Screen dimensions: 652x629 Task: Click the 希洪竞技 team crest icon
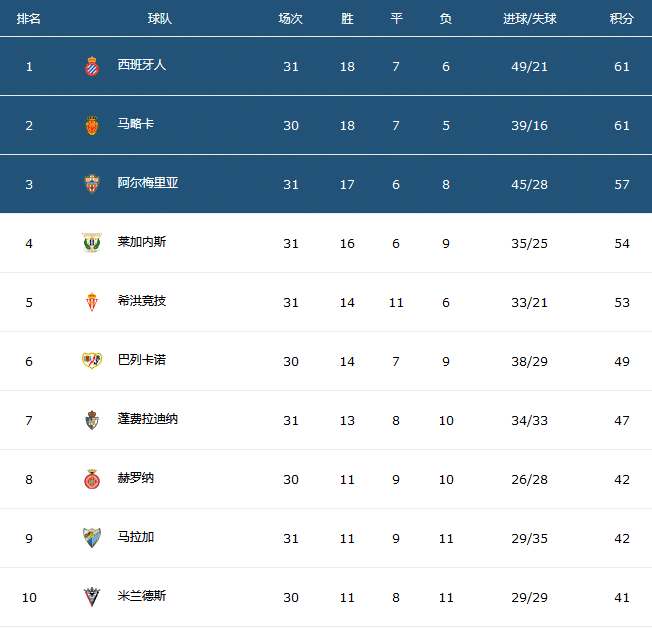point(92,302)
